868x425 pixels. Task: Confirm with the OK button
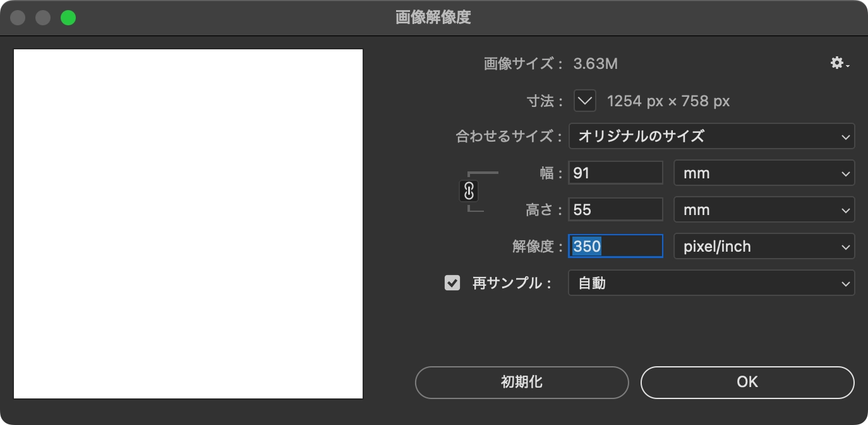(x=747, y=382)
